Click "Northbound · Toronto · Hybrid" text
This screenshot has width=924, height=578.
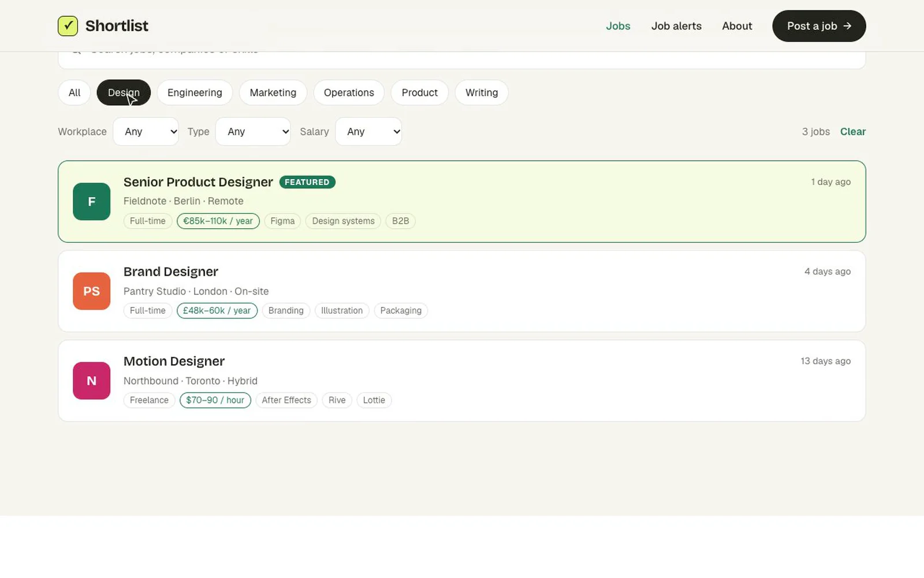(191, 381)
